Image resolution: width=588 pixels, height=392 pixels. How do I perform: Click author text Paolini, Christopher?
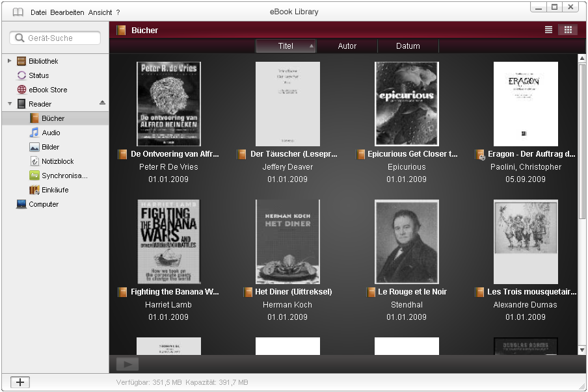(x=526, y=167)
